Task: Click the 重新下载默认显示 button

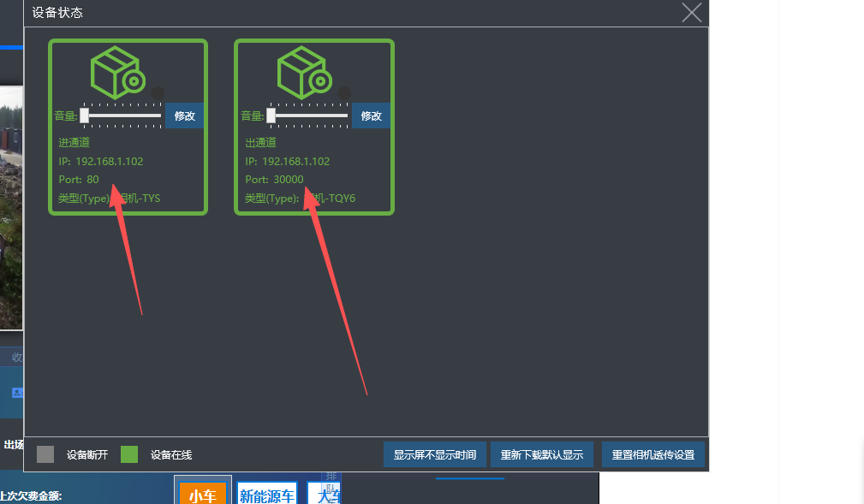Action: pyautogui.click(x=542, y=454)
